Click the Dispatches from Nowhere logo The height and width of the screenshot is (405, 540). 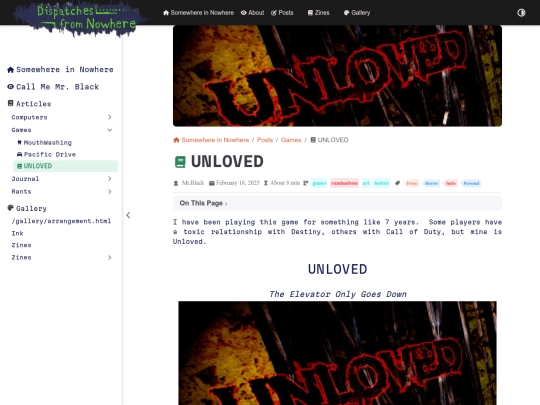tap(81, 18)
